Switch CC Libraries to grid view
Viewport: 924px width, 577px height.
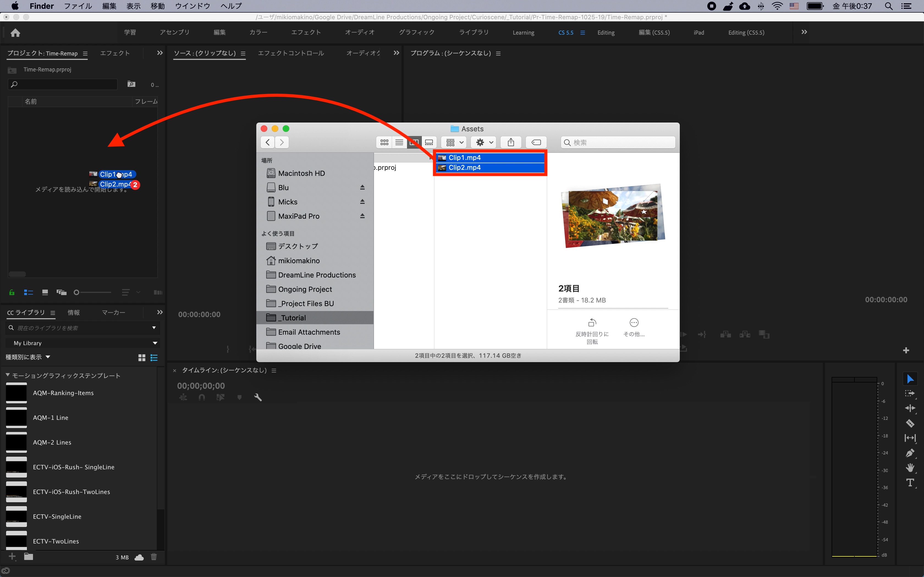[x=142, y=357]
